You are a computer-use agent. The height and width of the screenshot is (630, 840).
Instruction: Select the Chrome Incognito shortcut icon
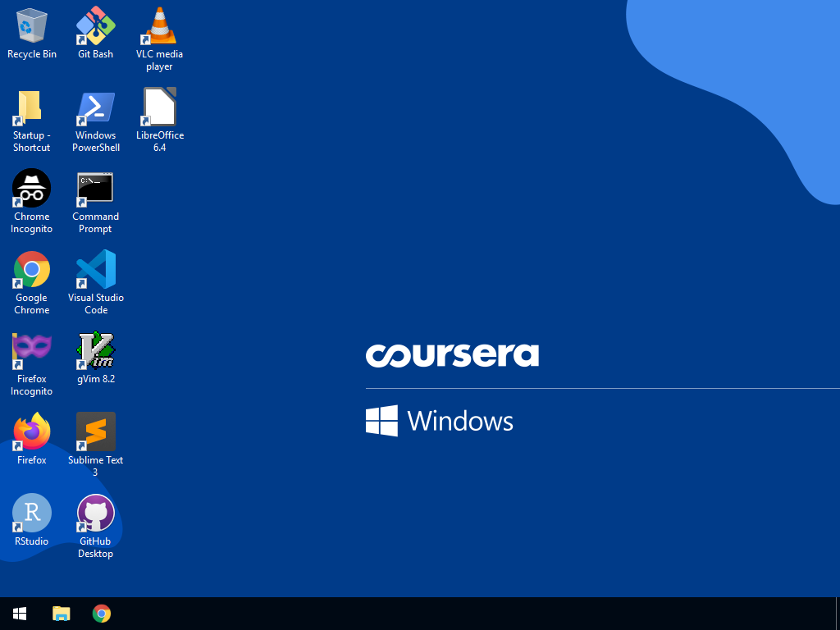click(32, 188)
